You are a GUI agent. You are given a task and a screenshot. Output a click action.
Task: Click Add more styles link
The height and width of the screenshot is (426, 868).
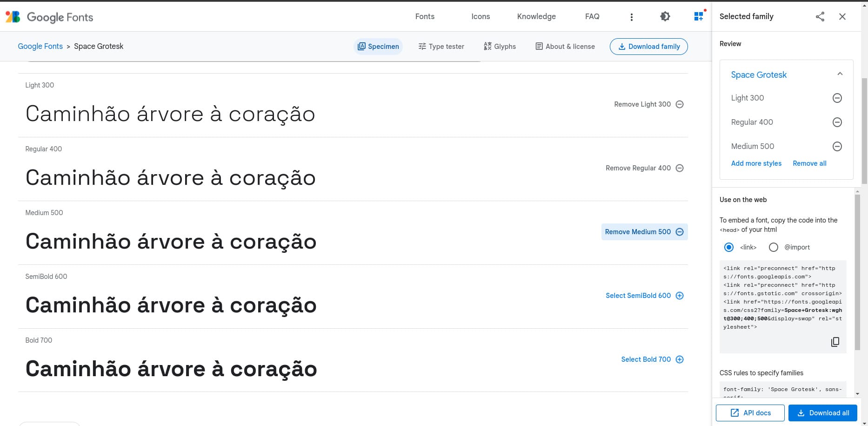(756, 163)
